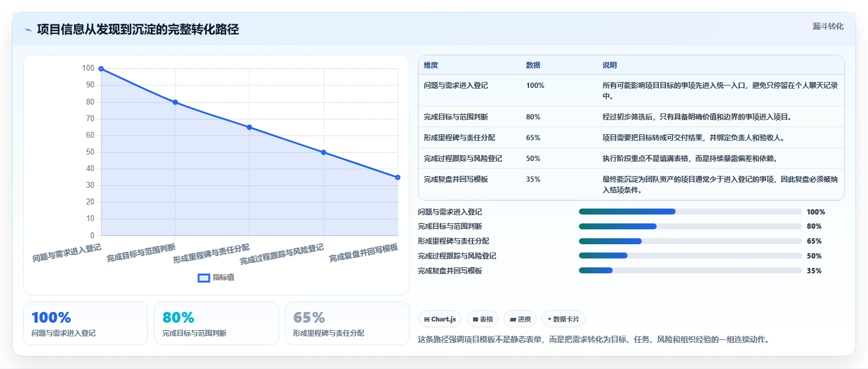The image size is (868, 369).
Task: Open the 80% 完成目标与范围判断 stat card
Action: click(x=216, y=323)
